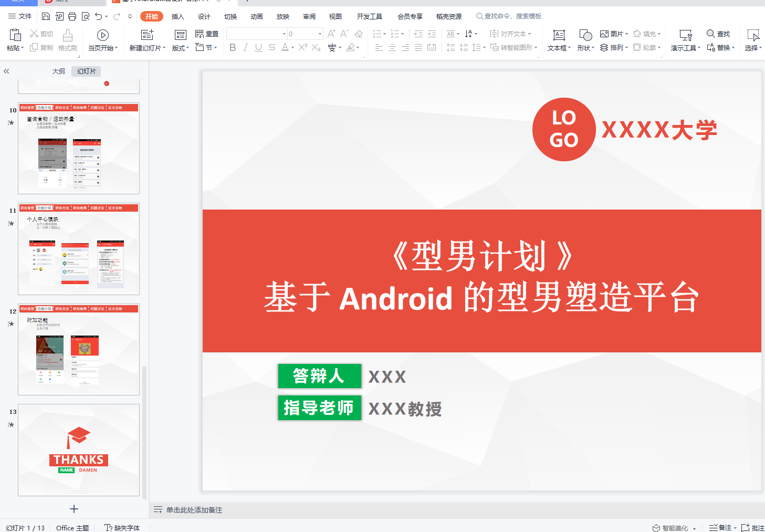The height and width of the screenshot is (532, 765).
Task: Decrease font size with the A- icon
Action: (x=344, y=34)
